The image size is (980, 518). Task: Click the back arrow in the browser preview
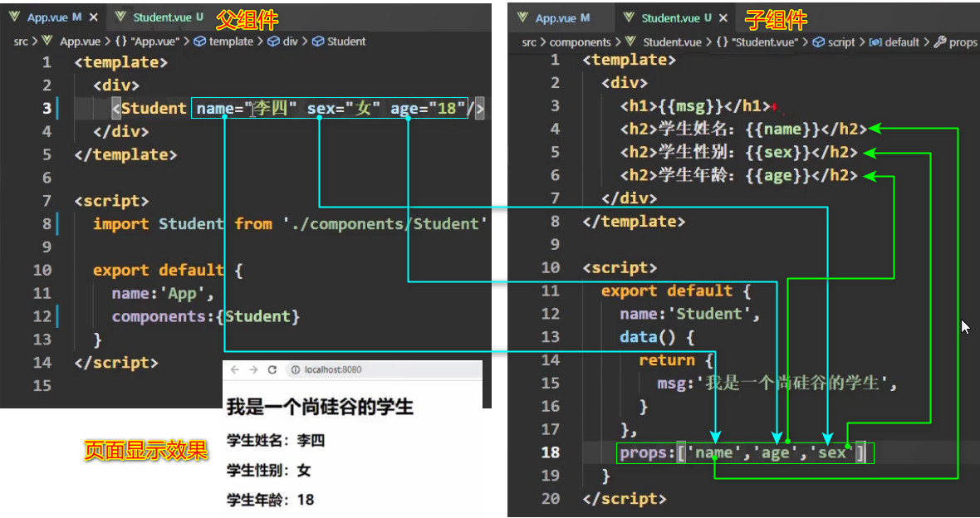(x=235, y=368)
